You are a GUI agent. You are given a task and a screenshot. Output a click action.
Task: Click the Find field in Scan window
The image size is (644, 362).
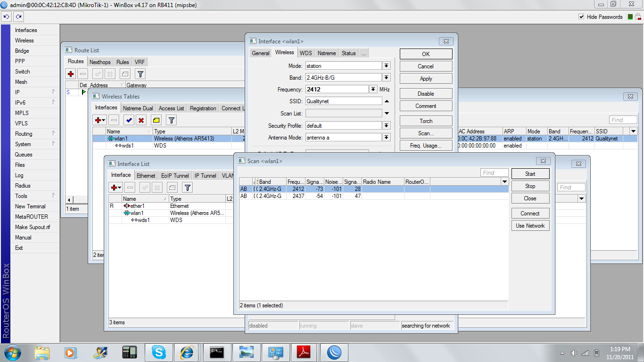pyautogui.click(x=495, y=173)
